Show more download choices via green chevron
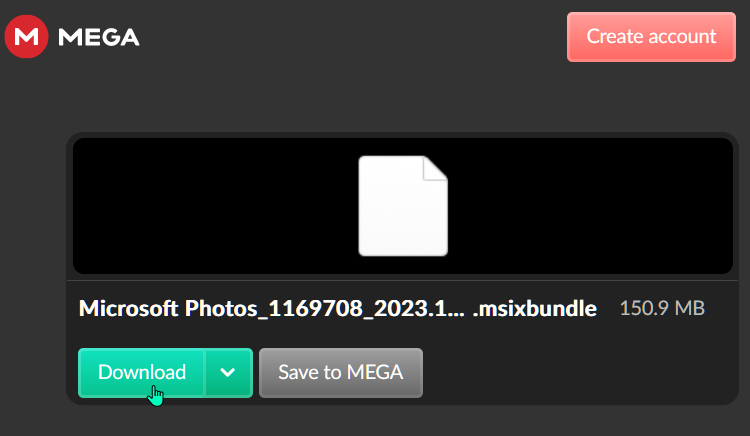This screenshot has height=436, width=750. coord(228,373)
